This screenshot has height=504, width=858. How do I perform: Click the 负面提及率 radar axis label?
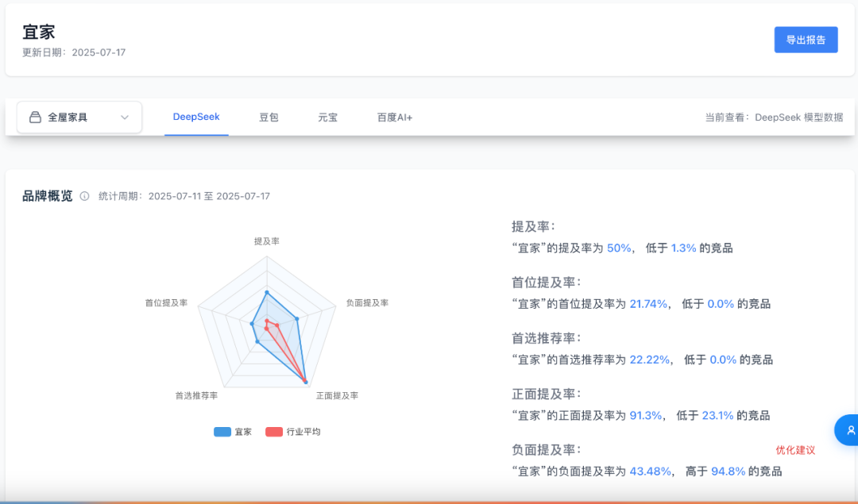pos(367,303)
